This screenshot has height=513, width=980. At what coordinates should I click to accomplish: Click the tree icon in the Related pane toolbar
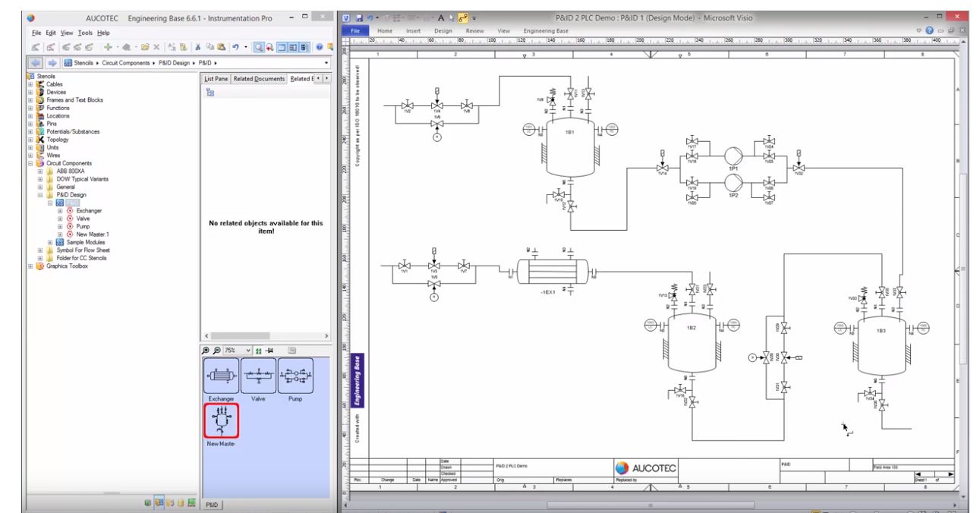coord(210,91)
